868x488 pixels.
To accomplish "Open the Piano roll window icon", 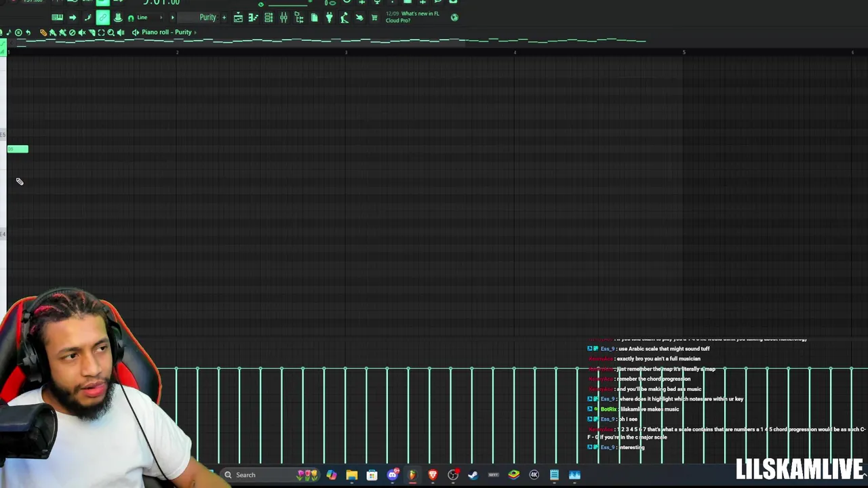I will (x=253, y=18).
